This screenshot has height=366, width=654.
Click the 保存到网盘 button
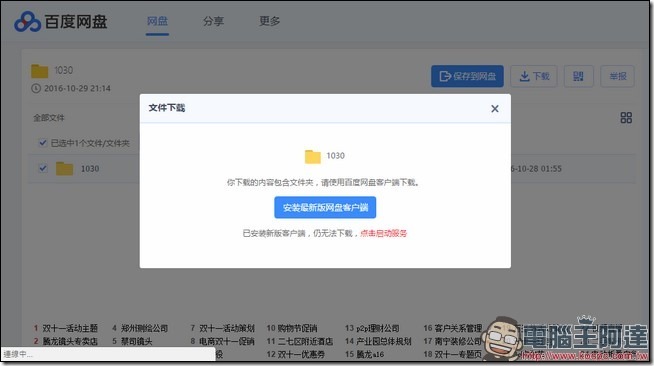click(x=467, y=76)
